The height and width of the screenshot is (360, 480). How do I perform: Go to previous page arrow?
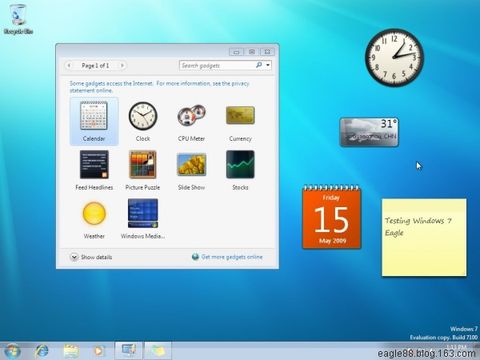point(69,65)
